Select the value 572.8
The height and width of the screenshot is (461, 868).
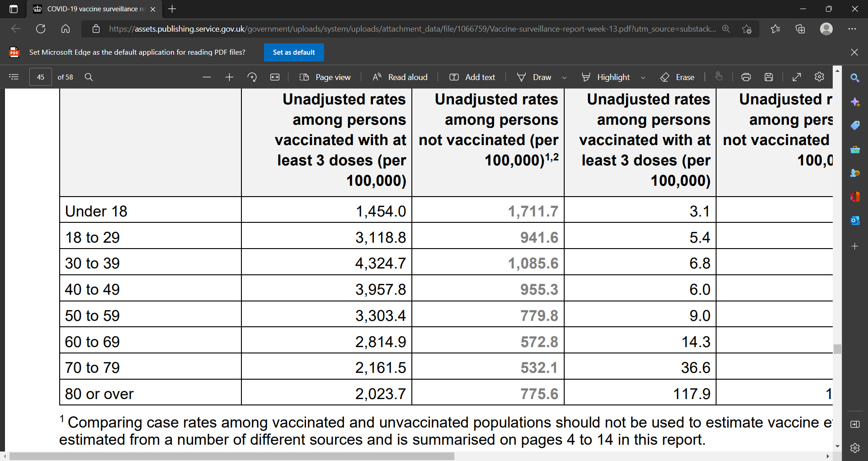click(539, 342)
